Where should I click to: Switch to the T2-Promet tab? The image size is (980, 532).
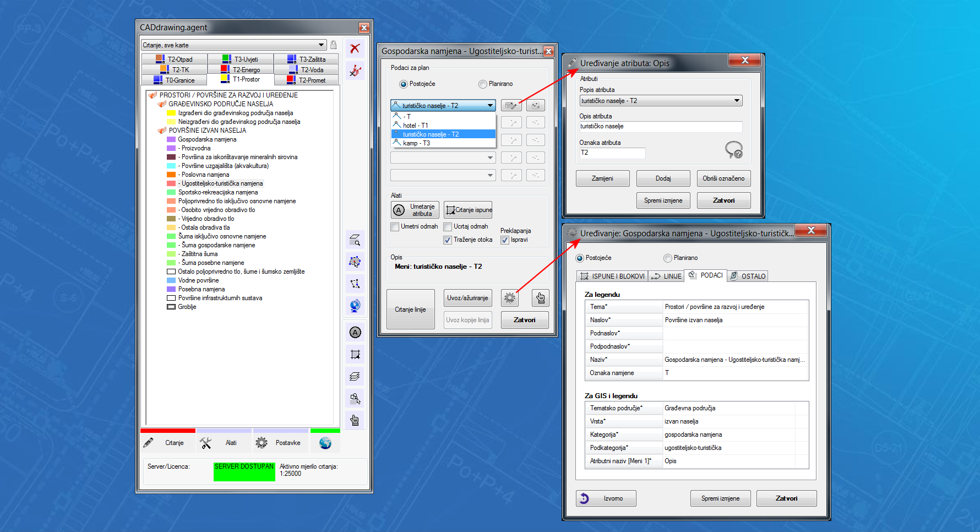[306, 80]
